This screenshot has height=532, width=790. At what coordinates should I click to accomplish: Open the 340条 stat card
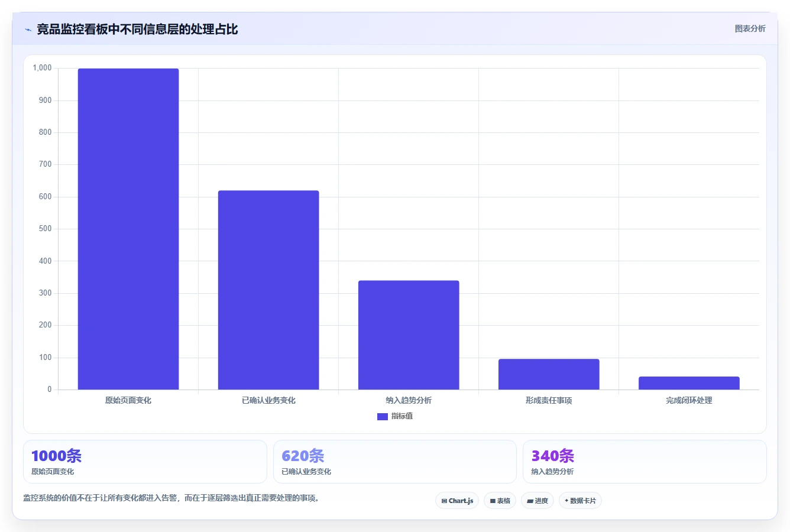coord(645,462)
